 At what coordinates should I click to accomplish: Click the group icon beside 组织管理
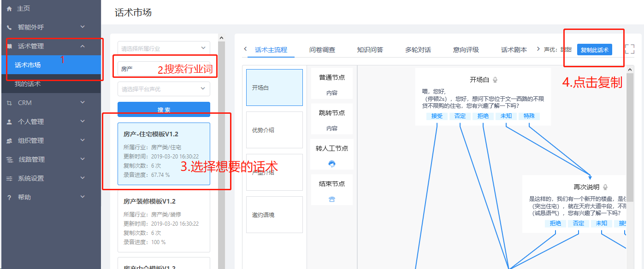pos(9,141)
